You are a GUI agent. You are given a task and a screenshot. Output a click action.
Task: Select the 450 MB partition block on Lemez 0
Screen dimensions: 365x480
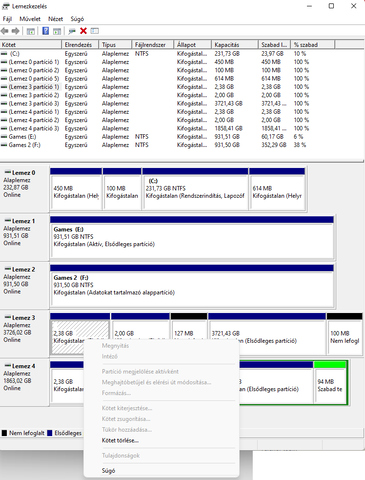pos(76,189)
